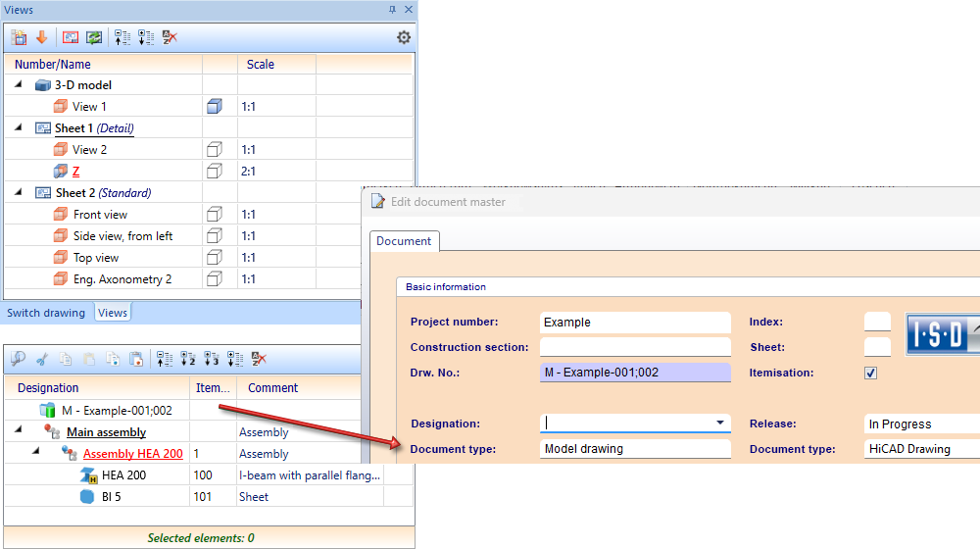980x549 pixels.
Task: Select the Views tab
Action: point(113,313)
